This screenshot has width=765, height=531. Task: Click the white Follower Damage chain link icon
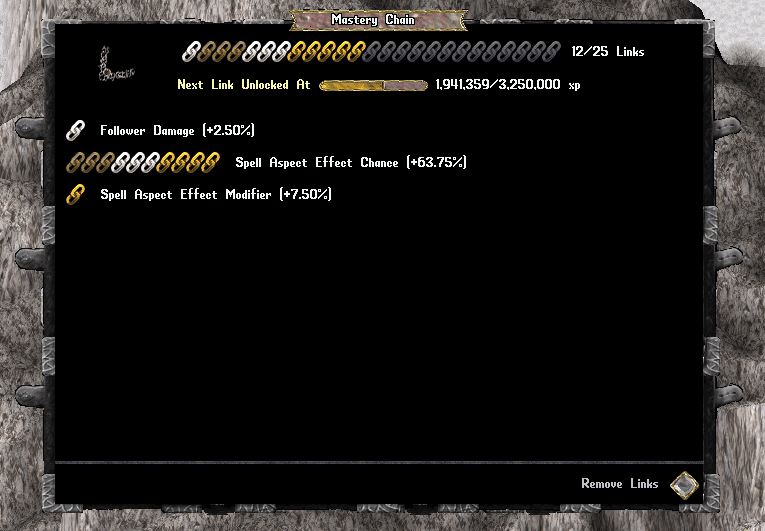(x=76, y=130)
